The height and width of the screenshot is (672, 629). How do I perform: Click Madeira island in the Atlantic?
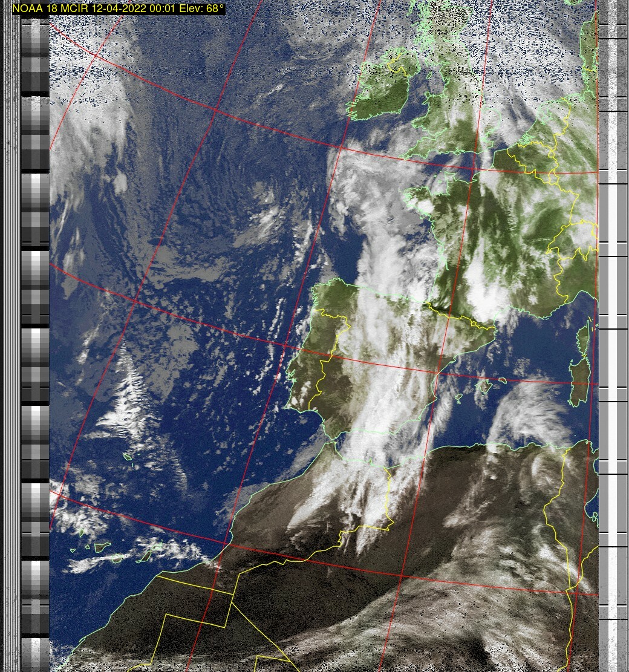coord(128,456)
